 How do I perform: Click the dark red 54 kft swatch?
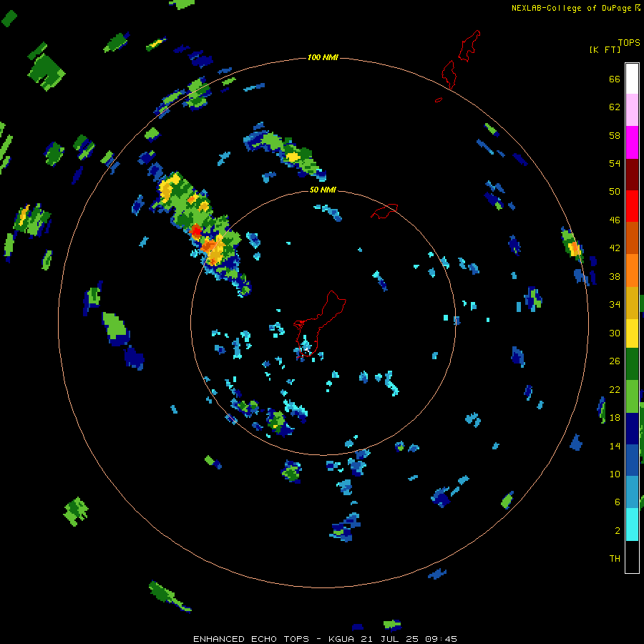tap(632, 174)
